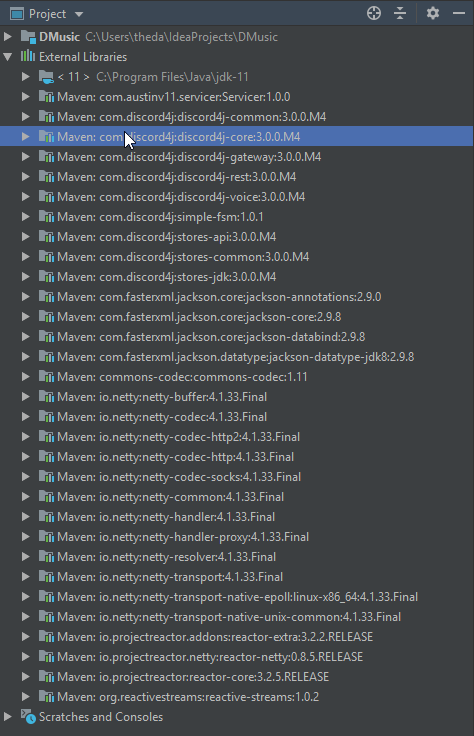Open the Project view dropdown arrow
Viewport: 474px width, 736px height.
coord(79,14)
